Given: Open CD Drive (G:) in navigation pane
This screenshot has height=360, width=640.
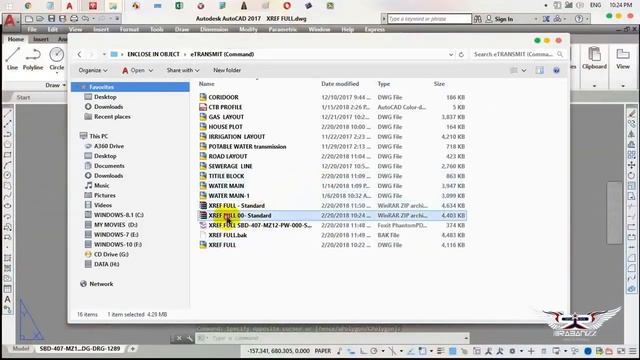Looking at the screenshot, I should coord(111,254).
